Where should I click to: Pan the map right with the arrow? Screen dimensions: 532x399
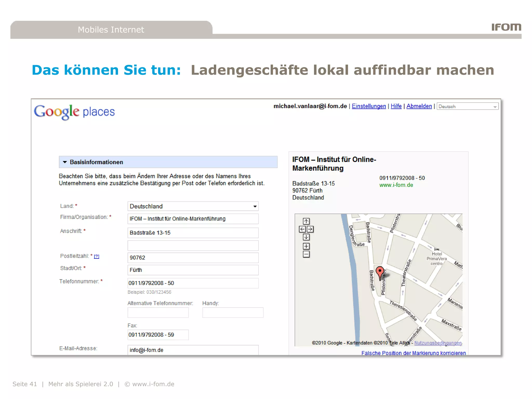click(310, 229)
